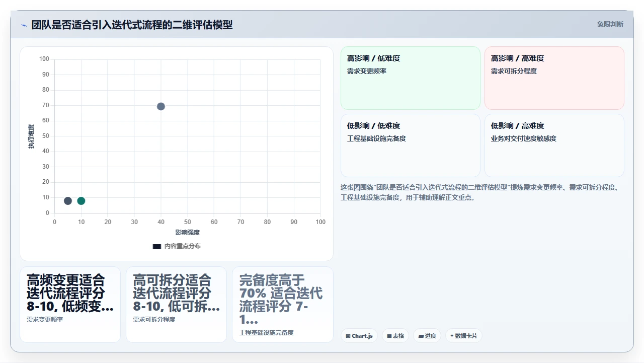Image resolution: width=644 pixels, height=363 pixels.
Task: Click the 需求变更频率 text in green card
Action: [367, 71]
